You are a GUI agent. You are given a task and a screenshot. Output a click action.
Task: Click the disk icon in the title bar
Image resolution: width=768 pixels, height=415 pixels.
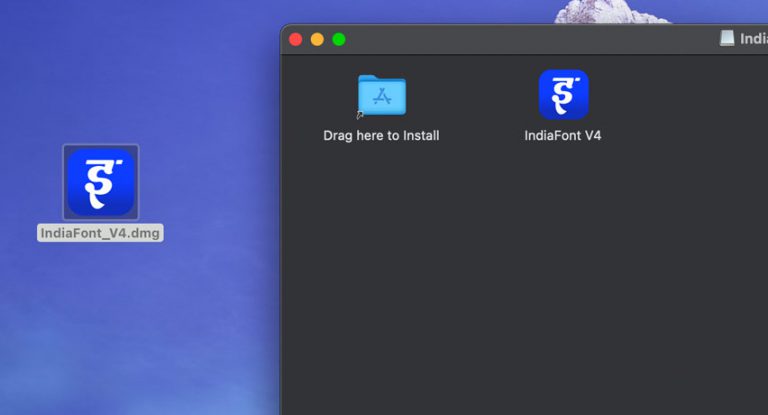point(727,38)
